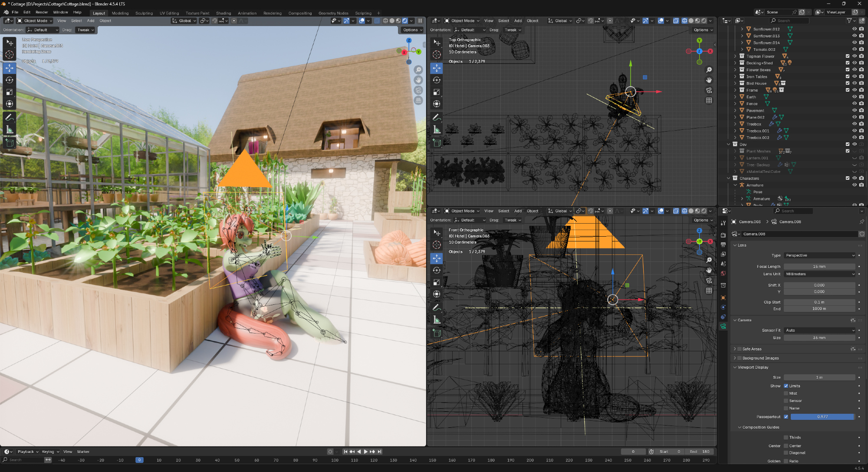Screen dimensions: 868x472
Task: Open the Sensor Fit Auto dropdown
Action: [819, 330]
